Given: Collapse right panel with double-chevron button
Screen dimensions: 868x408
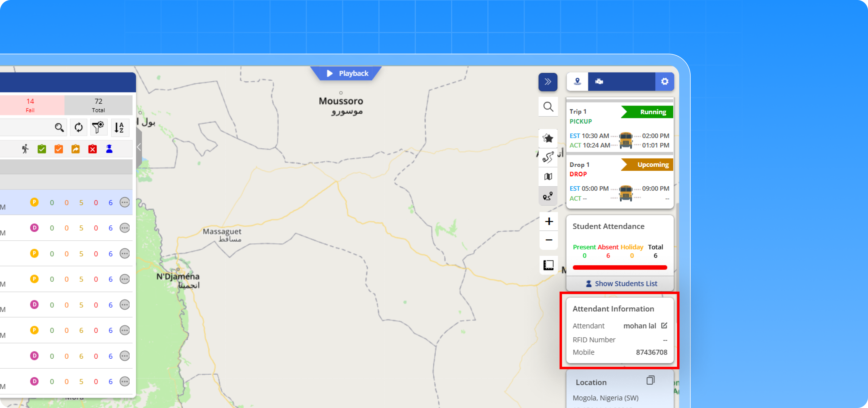Looking at the screenshot, I should point(548,82).
